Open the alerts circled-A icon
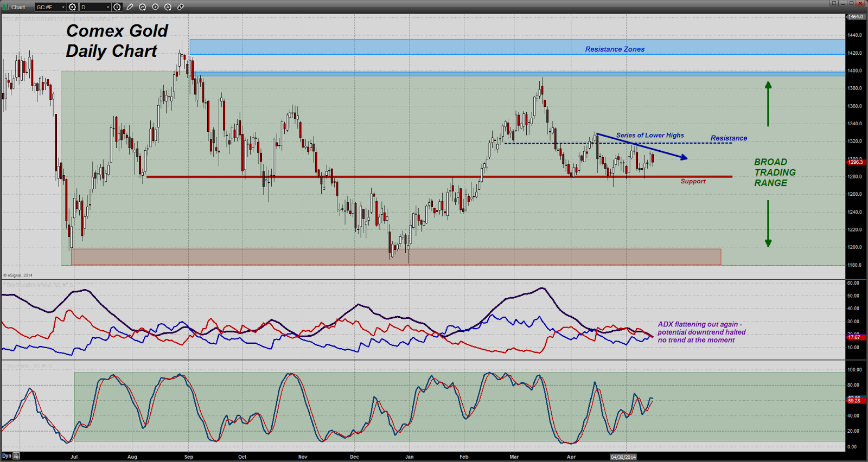 [168, 7]
